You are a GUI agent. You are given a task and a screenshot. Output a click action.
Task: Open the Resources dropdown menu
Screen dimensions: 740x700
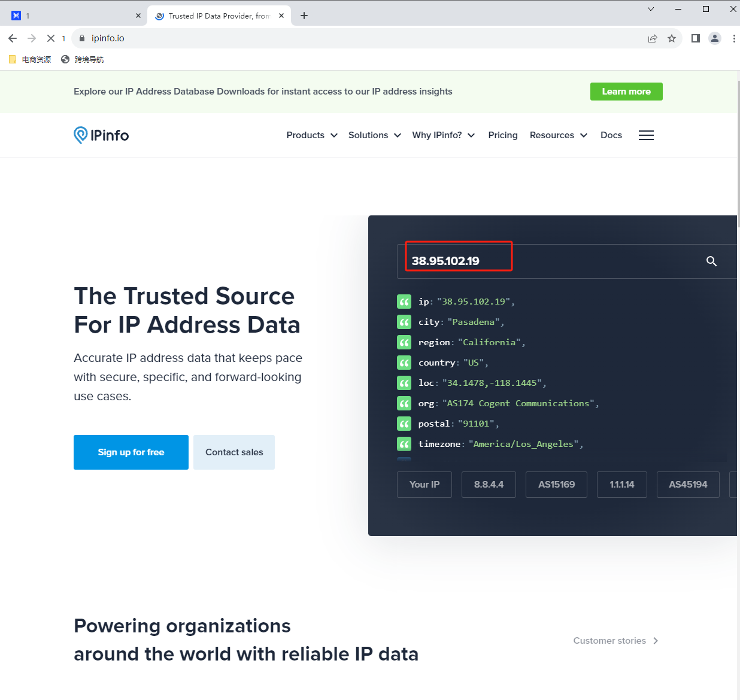click(x=558, y=135)
